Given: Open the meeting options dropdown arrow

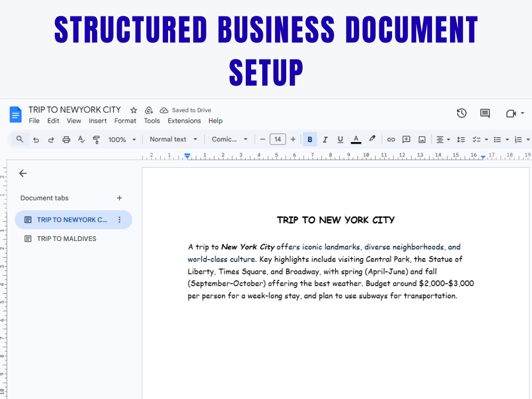Looking at the screenshot, I should [522, 113].
